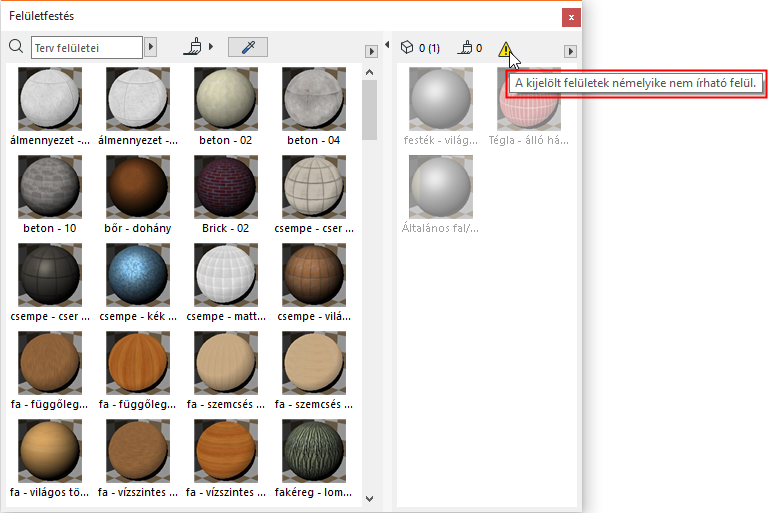Click the search magnifier icon
Image resolution: width=769 pixels, height=513 pixels.
coord(15,46)
